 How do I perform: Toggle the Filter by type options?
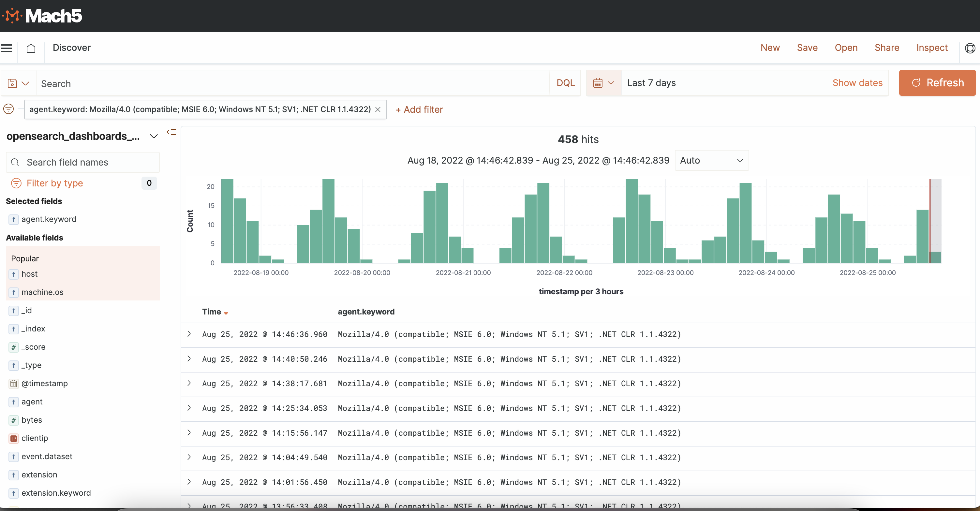(54, 183)
